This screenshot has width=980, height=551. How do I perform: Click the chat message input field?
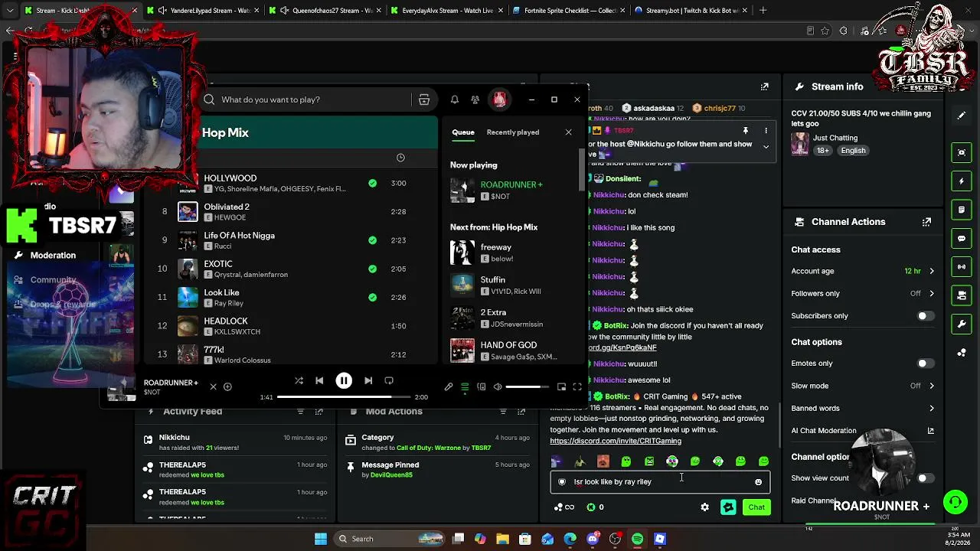[660, 482]
